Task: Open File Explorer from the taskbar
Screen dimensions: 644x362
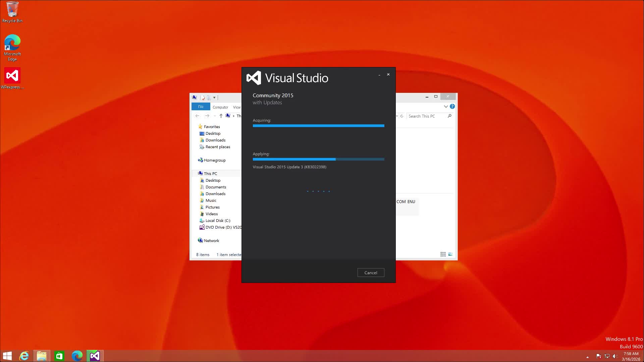Action: tap(42, 356)
